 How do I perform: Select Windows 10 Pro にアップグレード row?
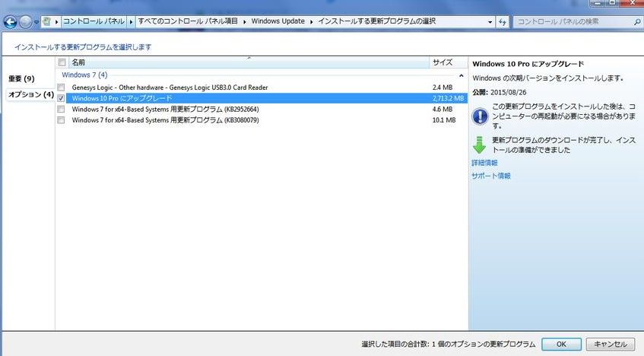click(262, 98)
